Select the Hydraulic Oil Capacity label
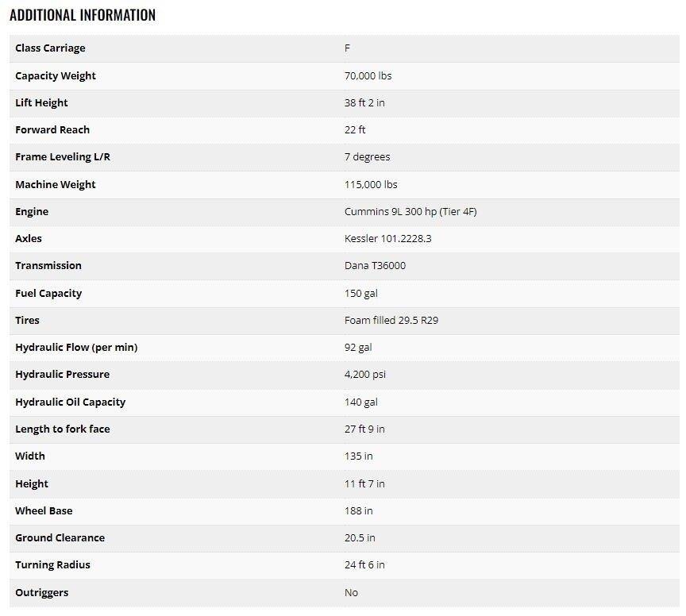Screen dimensions: 686x616 [71, 402]
